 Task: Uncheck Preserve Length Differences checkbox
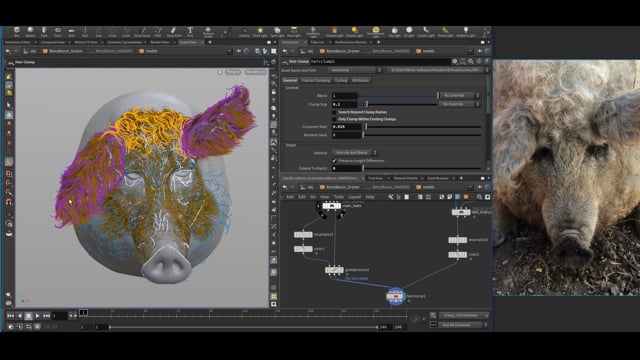(x=334, y=161)
